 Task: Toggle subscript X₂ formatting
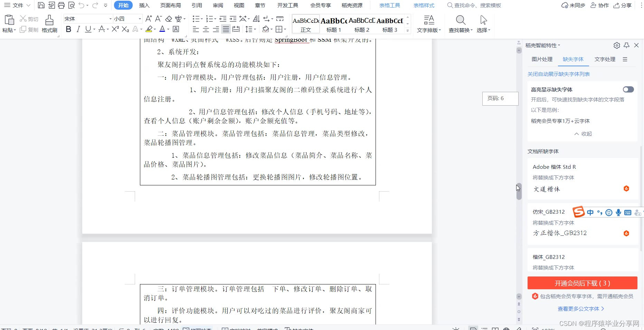pos(125,29)
